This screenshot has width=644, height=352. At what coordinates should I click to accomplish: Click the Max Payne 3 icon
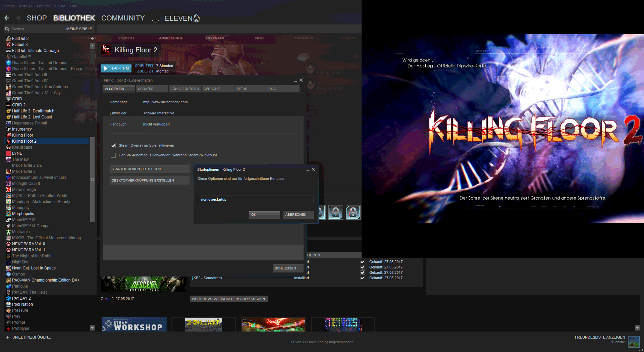click(x=9, y=171)
